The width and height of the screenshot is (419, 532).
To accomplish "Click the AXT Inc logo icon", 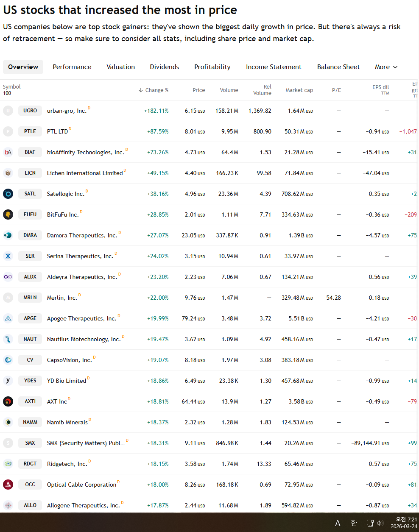I will coord(8,401).
